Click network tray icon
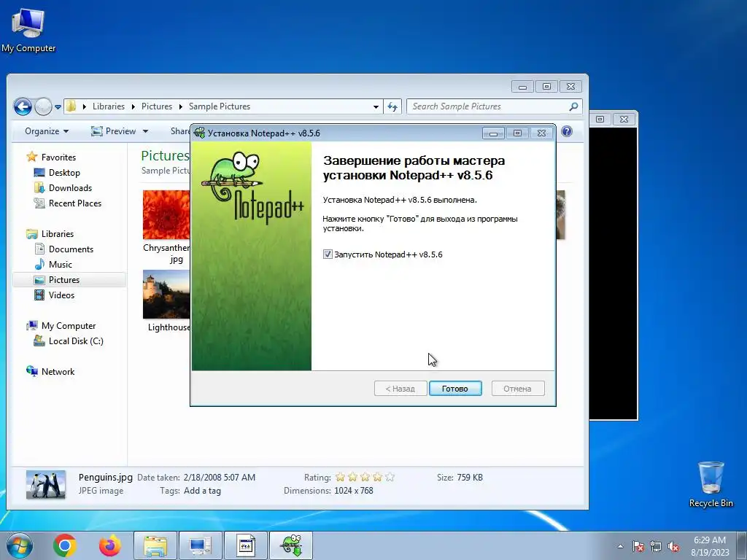 656,546
